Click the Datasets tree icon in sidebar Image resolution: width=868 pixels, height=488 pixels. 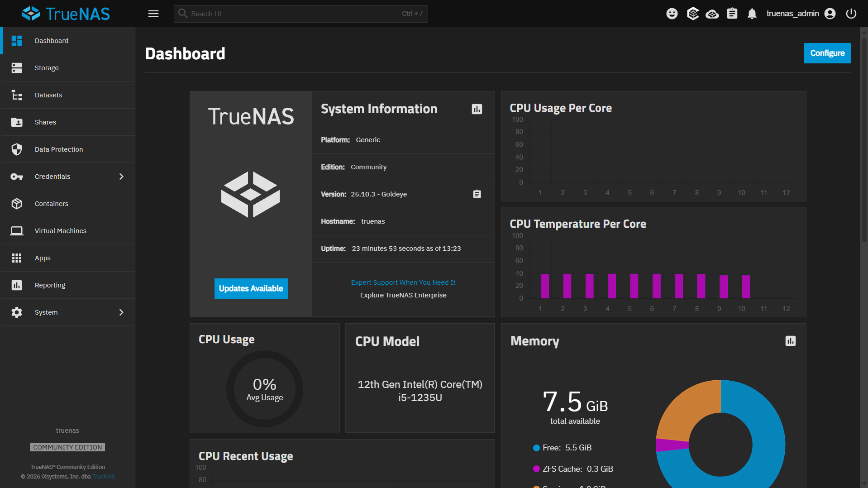[17, 95]
